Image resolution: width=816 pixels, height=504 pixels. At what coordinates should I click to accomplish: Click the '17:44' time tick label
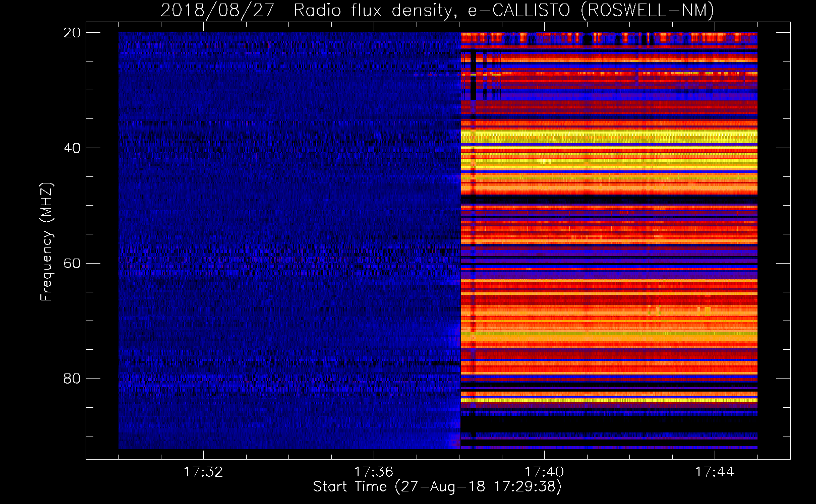pos(715,472)
